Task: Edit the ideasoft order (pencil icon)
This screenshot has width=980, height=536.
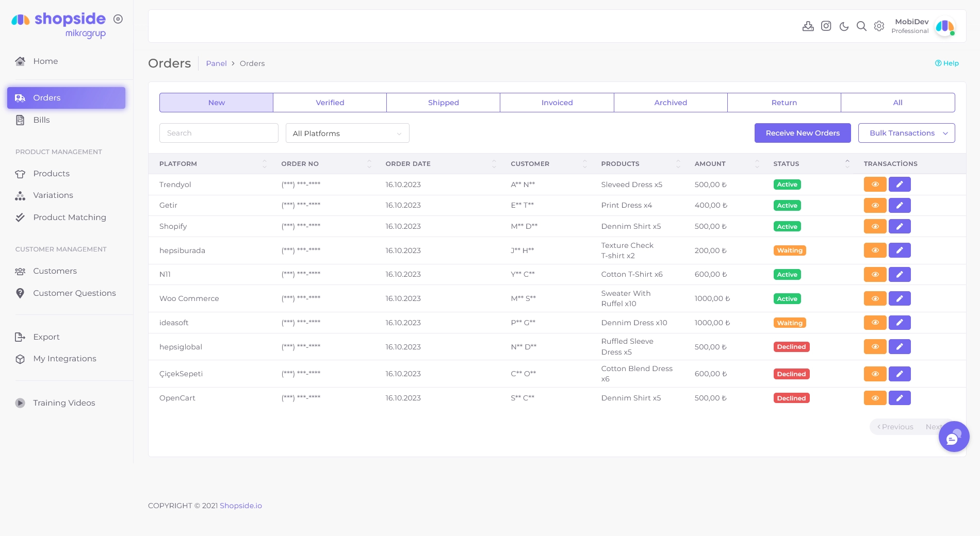Action: point(900,323)
